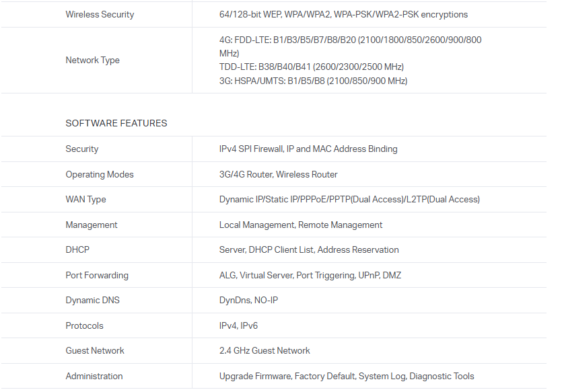Click the TDD-LTE band specification line
Screen dimensions: 562x392
click(x=312, y=67)
